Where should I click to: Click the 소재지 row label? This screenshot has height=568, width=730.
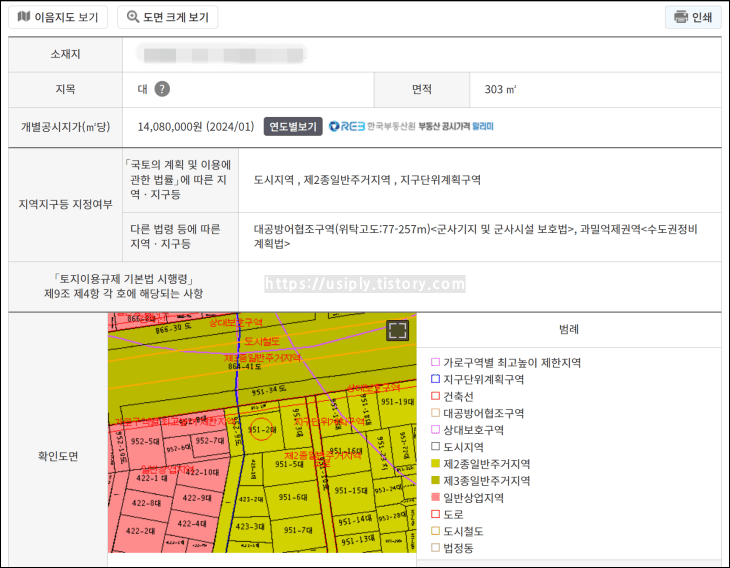click(65, 54)
